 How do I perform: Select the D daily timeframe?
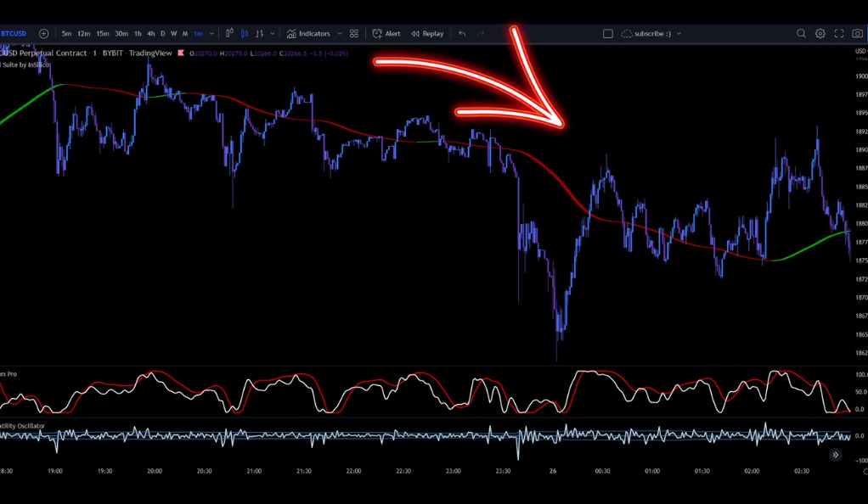(163, 34)
